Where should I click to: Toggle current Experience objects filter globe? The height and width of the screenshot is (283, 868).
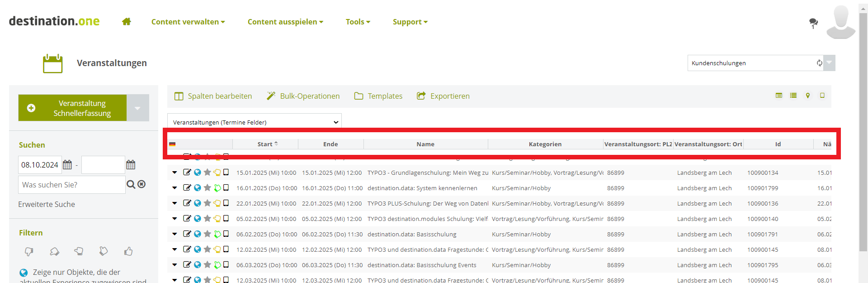click(x=24, y=273)
